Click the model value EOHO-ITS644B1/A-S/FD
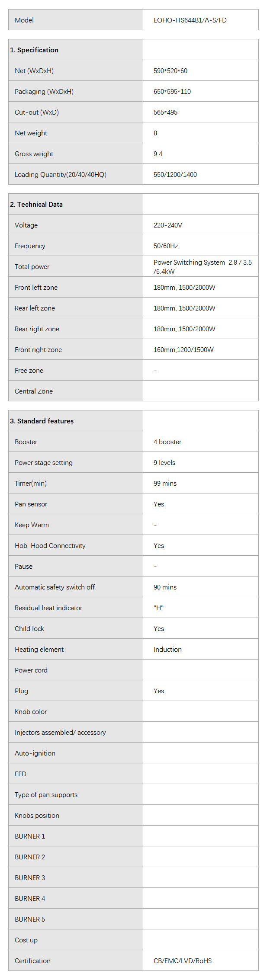The width and height of the screenshot is (267, 980). [x=190, y=20]
